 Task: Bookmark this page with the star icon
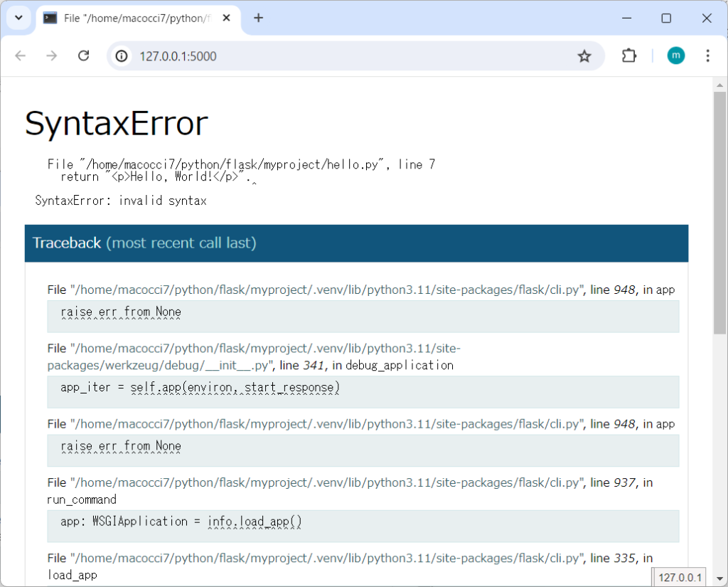pos(584,56)
